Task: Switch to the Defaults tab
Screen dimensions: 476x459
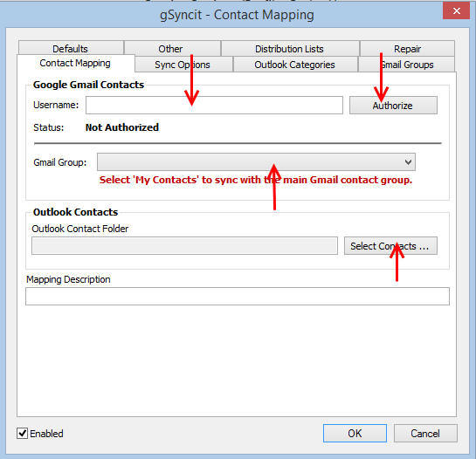Action: point(71,49)
